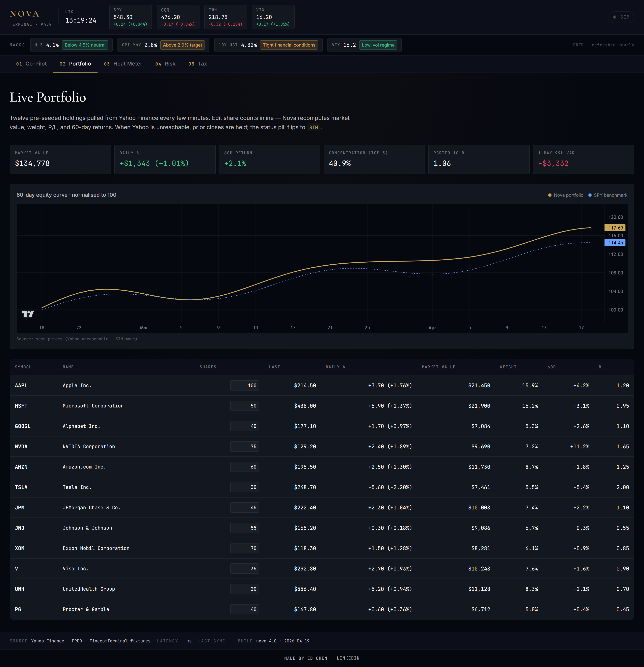
Task: Click the 60D column header
Action: (552, 367)
